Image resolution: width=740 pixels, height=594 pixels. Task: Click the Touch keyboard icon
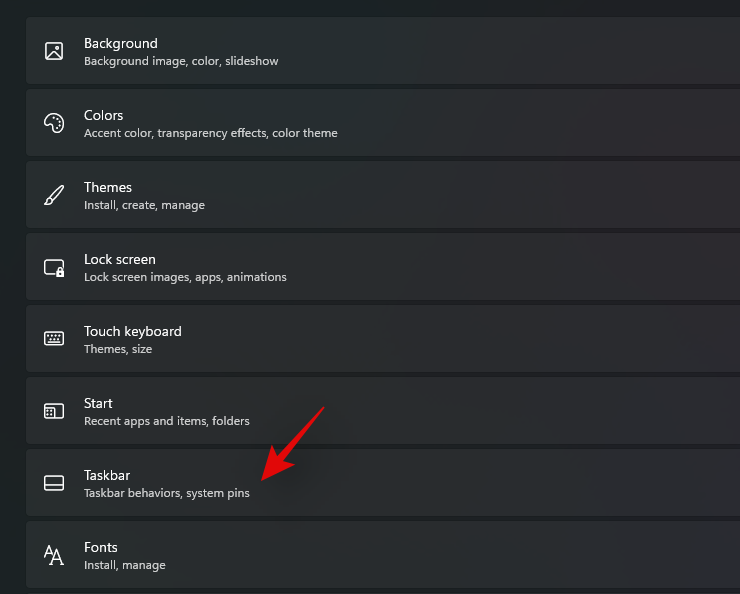tap(54, 339)
